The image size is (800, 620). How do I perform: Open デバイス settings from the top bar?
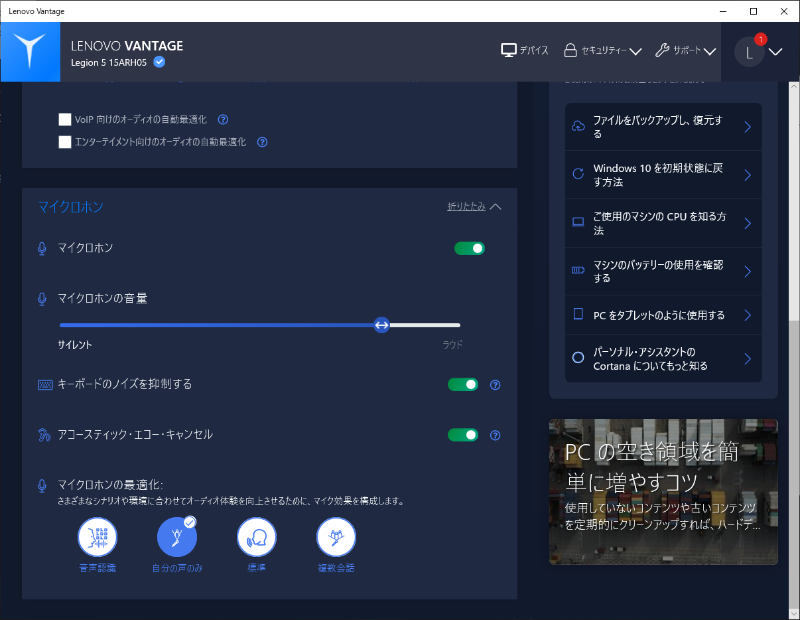tap(525, 48)
